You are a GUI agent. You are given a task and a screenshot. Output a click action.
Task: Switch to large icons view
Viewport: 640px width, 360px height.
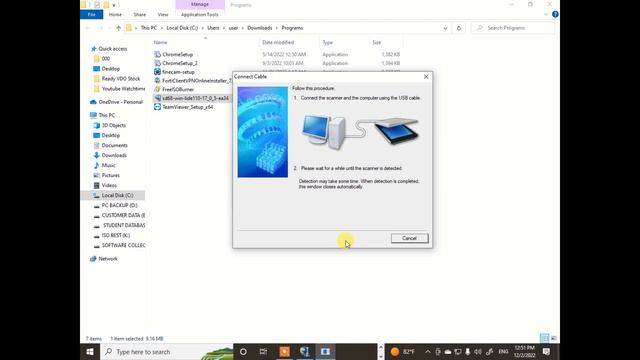(553, 338)
